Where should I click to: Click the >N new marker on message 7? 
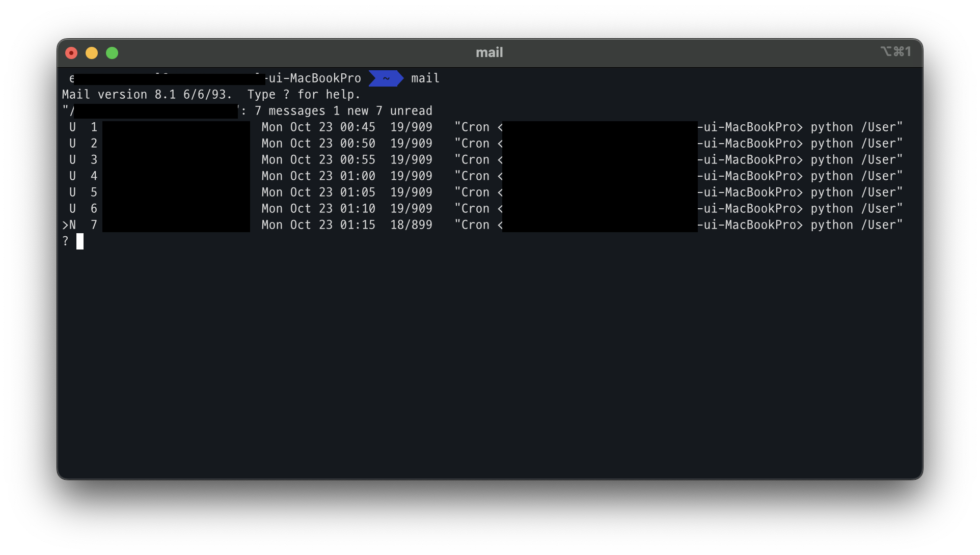tap(69, 225)
